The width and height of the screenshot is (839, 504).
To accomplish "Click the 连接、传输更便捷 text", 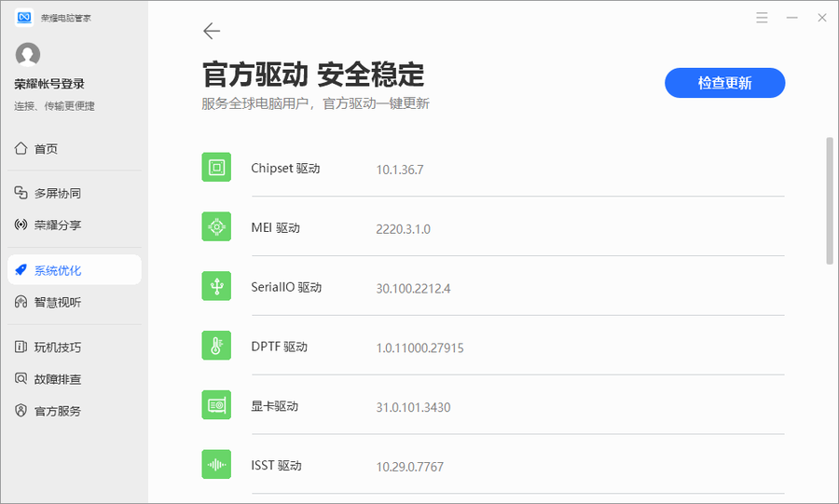I will pos(54,106).
